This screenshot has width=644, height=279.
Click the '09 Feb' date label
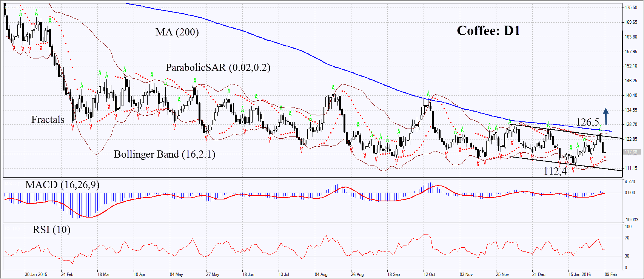611,274
